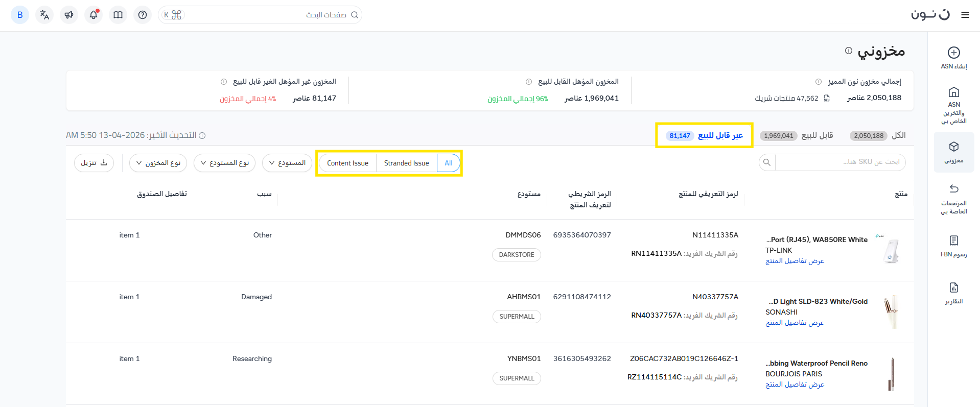Click the تفاصيل الصندوق column header

pos(162,194)
